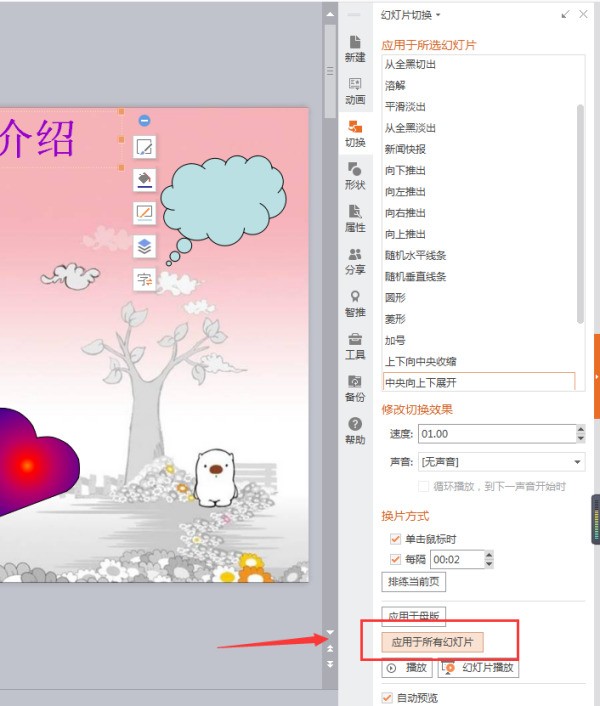
Task: Select 随机垂直线条 transition
Action: [479, 276]
